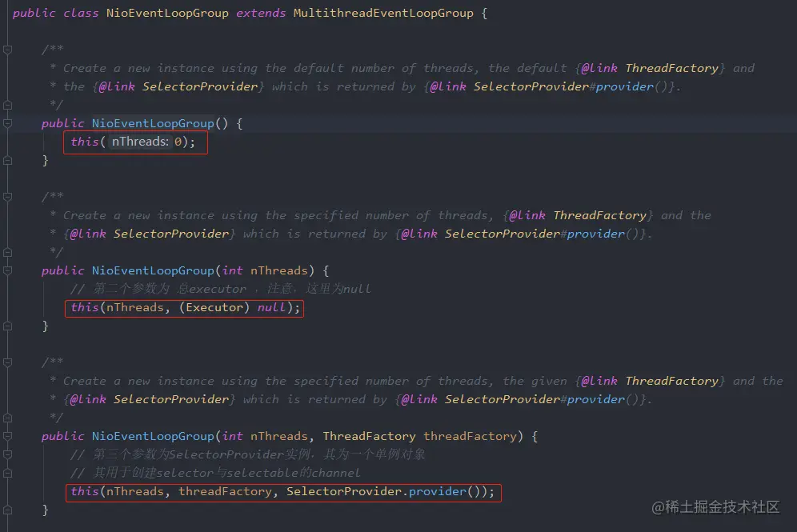Click 'SelectorProvider' in the last this(...) call
Viewport: 797px width, 532px height.
[x=343, y=491]
